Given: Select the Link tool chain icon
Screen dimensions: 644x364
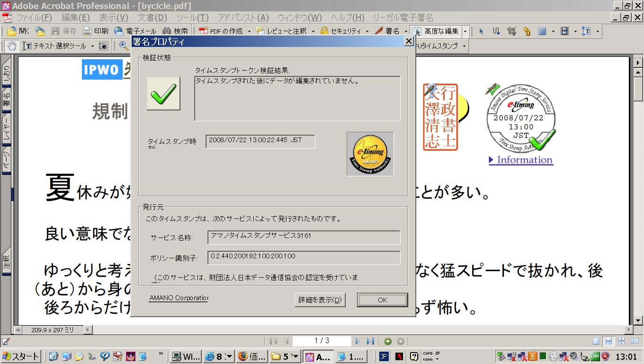Looking at the screenshot, I should 527,31.
